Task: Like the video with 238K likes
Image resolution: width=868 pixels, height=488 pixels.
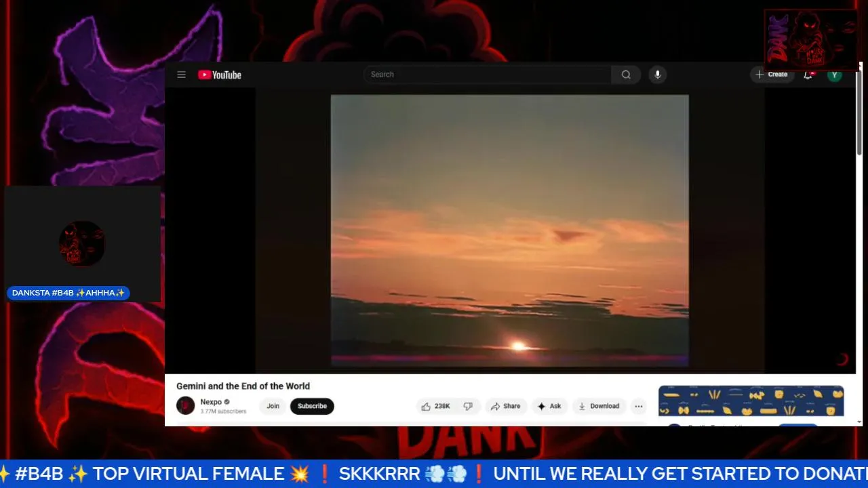Action: (x=435, y=406)
